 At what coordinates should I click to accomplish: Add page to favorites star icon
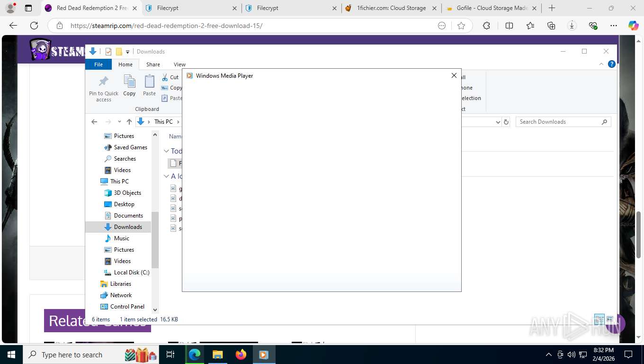[x=461, y=26]
